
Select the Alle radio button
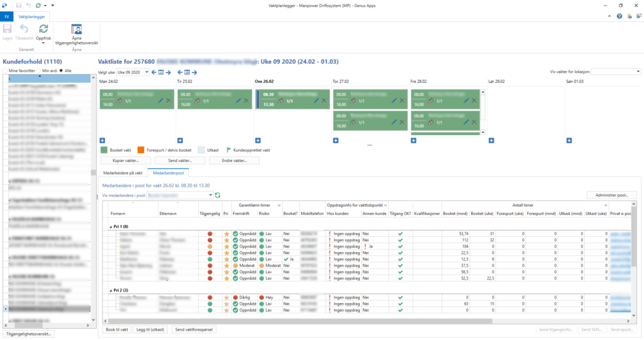click(x=61, y=71)
